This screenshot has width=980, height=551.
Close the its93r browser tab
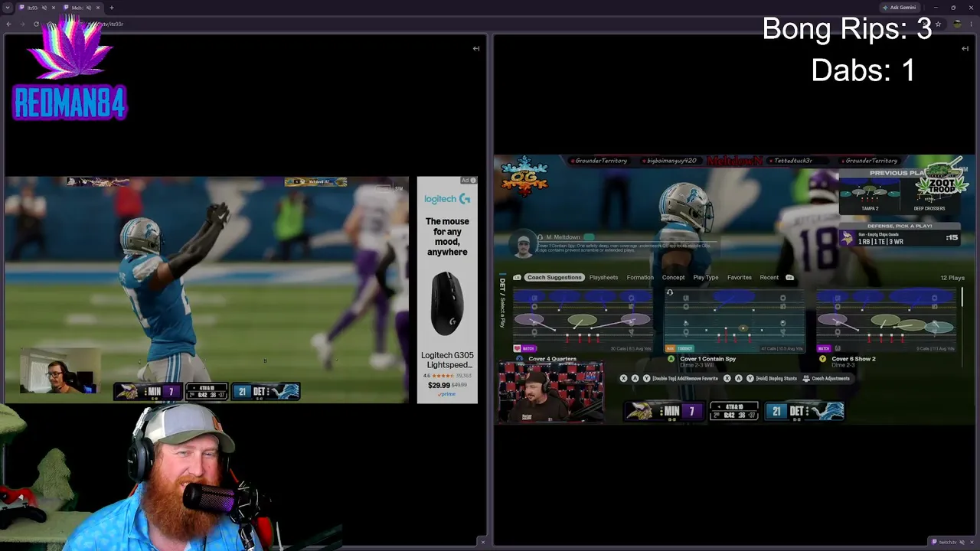coord(53,8)
